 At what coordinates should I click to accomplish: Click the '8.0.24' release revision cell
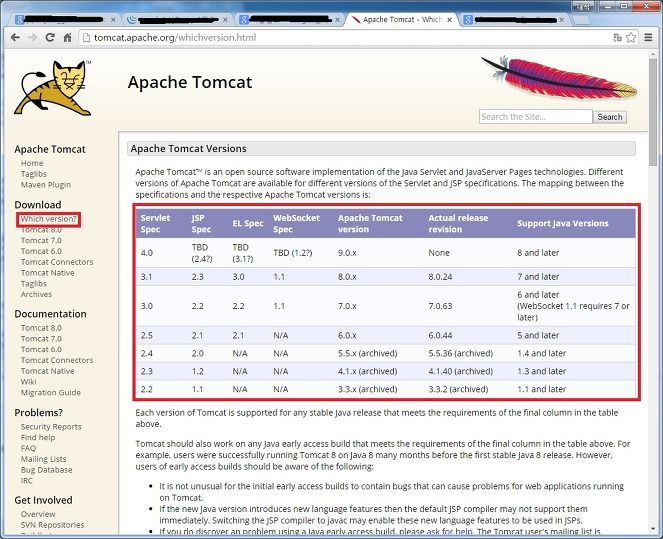coord(440,276)
